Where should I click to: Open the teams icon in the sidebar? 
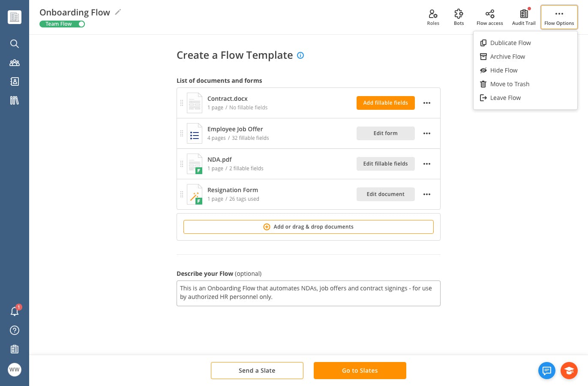[x=15, y=63]
